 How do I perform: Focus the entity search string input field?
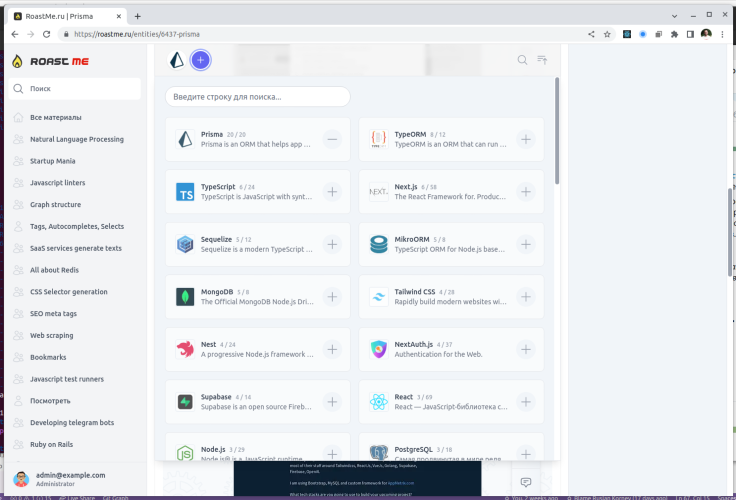click(258, 97)
